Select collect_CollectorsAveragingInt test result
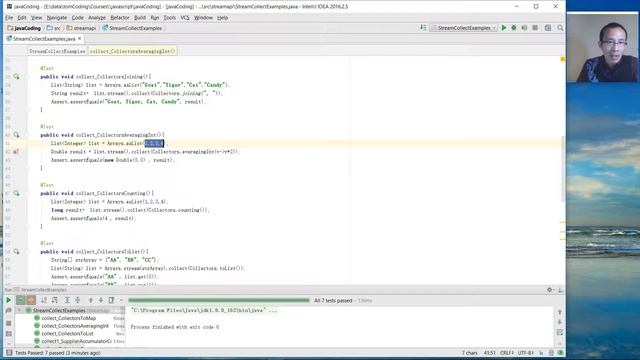 [x=75, y=326]
